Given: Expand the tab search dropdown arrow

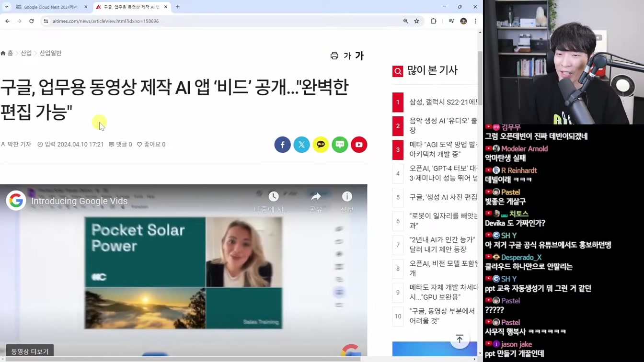Looking at the screenshot, I should coord(7,7).
